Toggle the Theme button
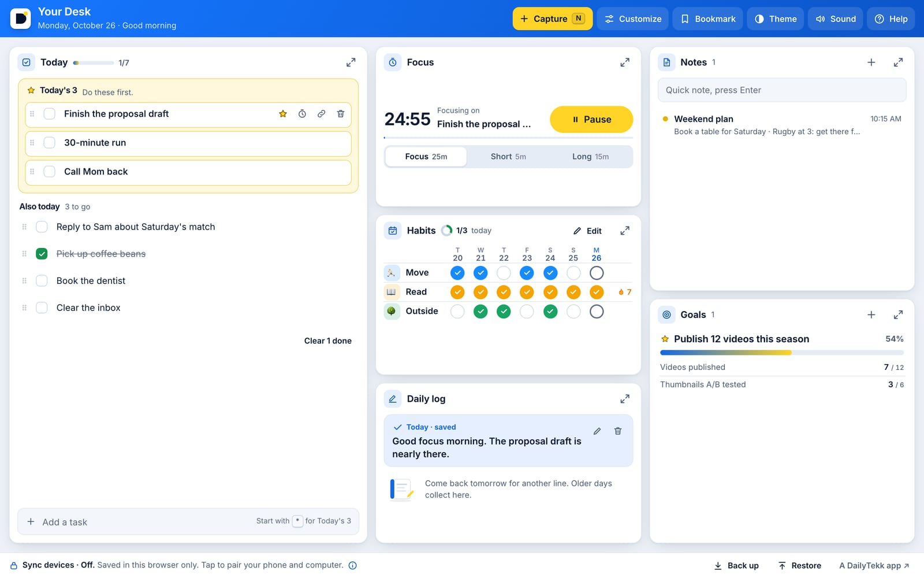The height and width of the screenshot is (578, 924). (x=776, y=19)
